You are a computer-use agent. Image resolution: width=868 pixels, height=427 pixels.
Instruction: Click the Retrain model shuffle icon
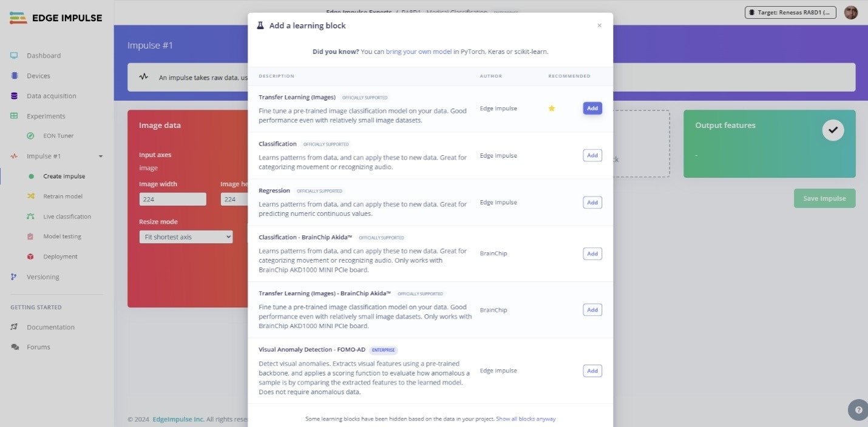click(x=31, y=197)
